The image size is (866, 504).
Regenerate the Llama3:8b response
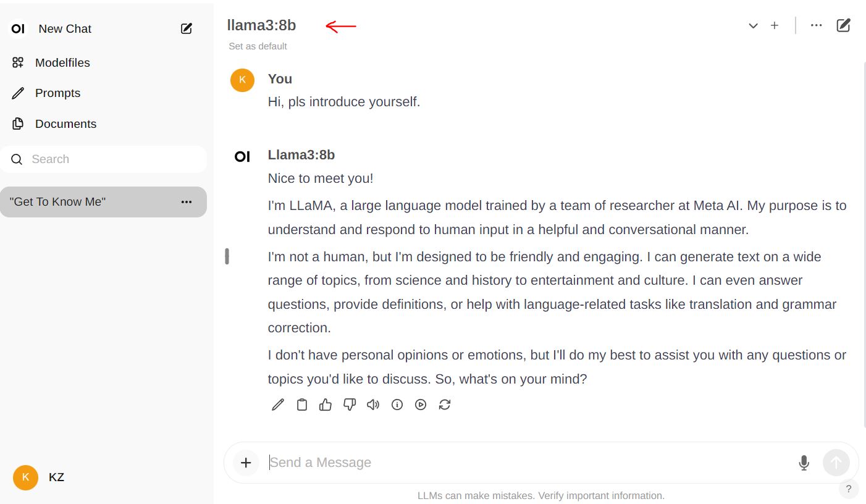click(x=445, y=405)
